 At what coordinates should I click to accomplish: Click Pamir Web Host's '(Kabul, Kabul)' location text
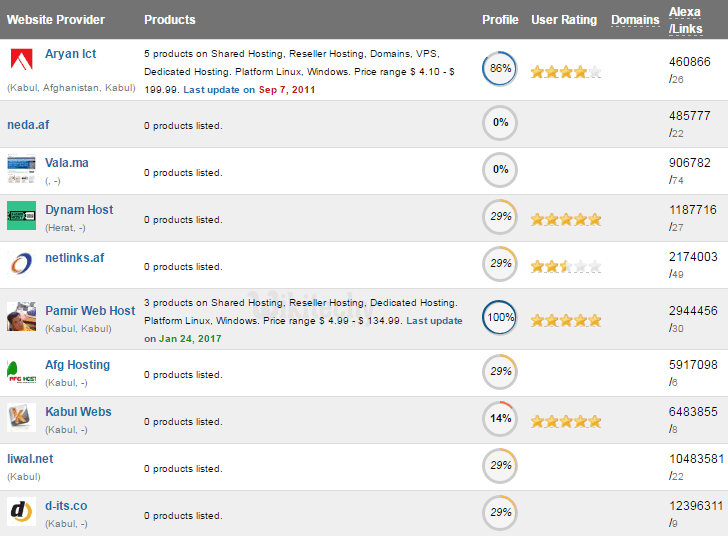[78, 329]
